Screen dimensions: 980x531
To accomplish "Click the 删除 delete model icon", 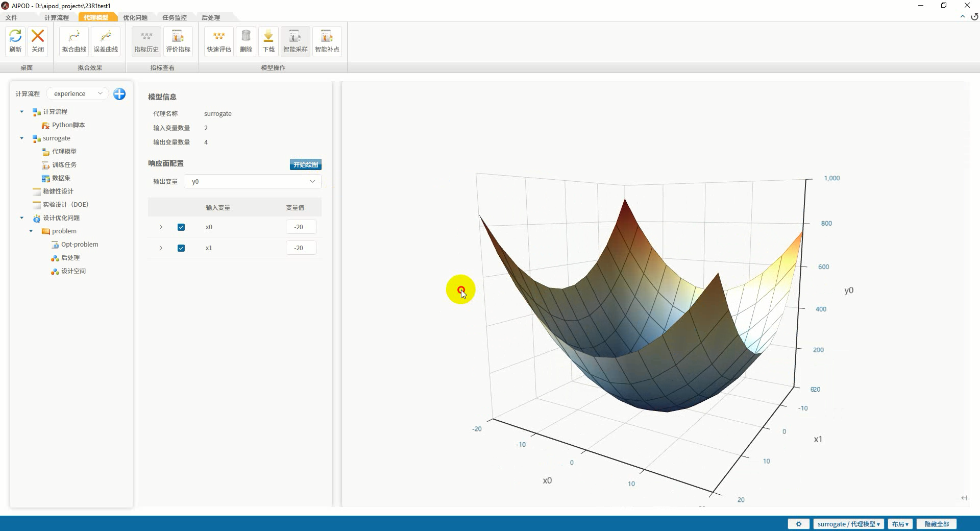I will (246, 41).
